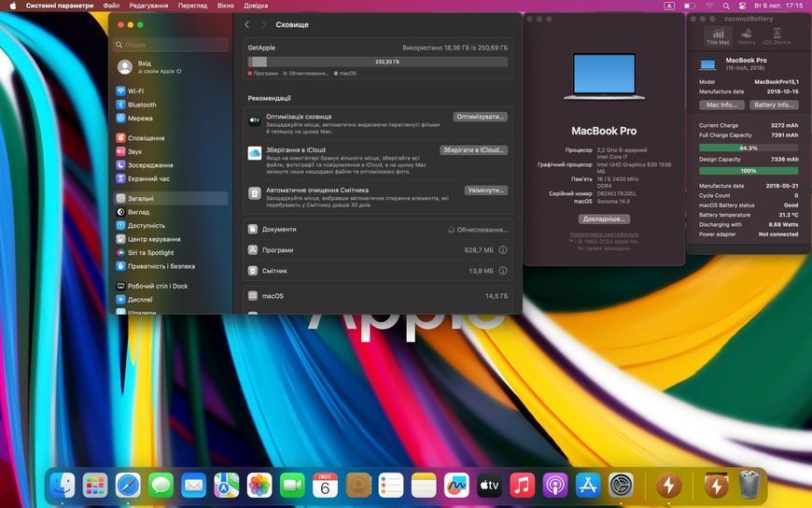Select Зосередження in settings sidebar
812x508 pixels.
[x=171, y=165]
